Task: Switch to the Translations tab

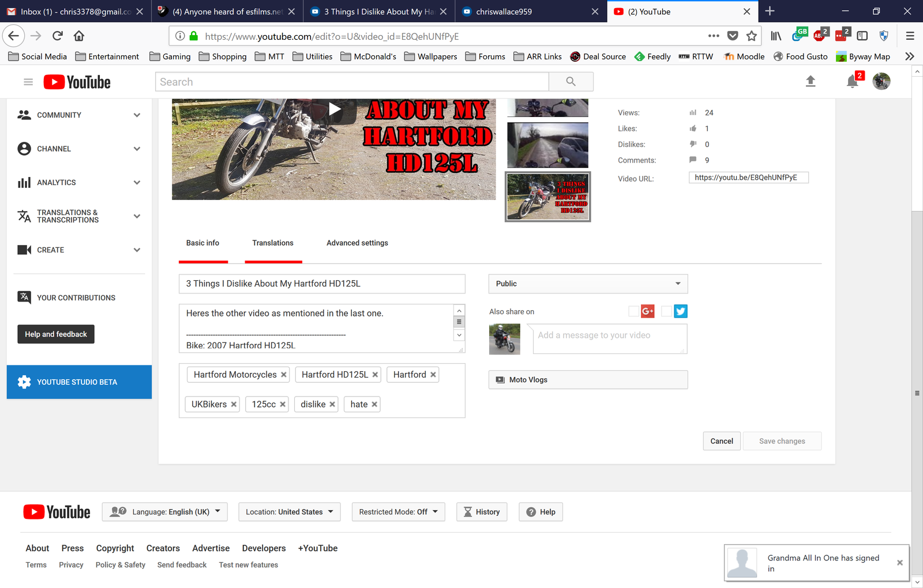Action: [273, 243]
